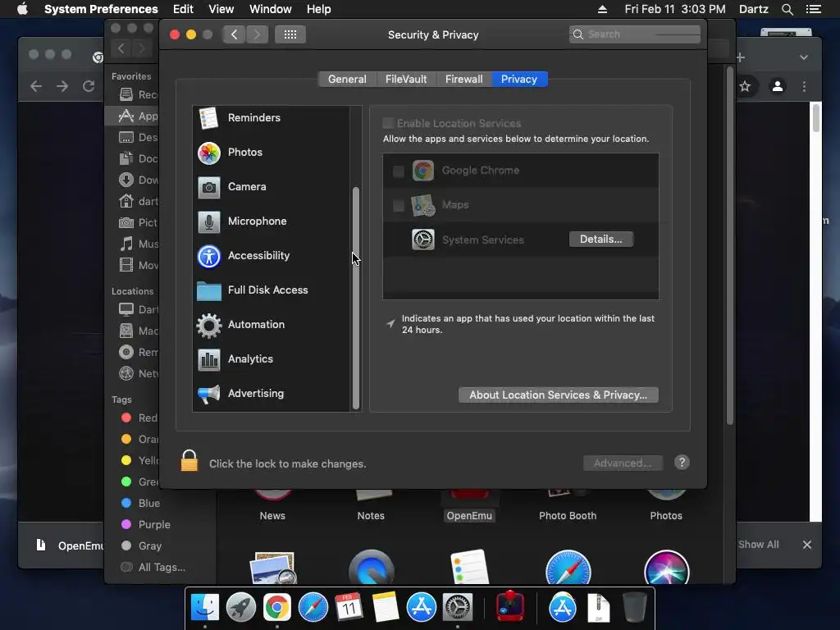Screen dimensions: 840x630
Task: Toggle Maps location checkbox
Action: 399,205
